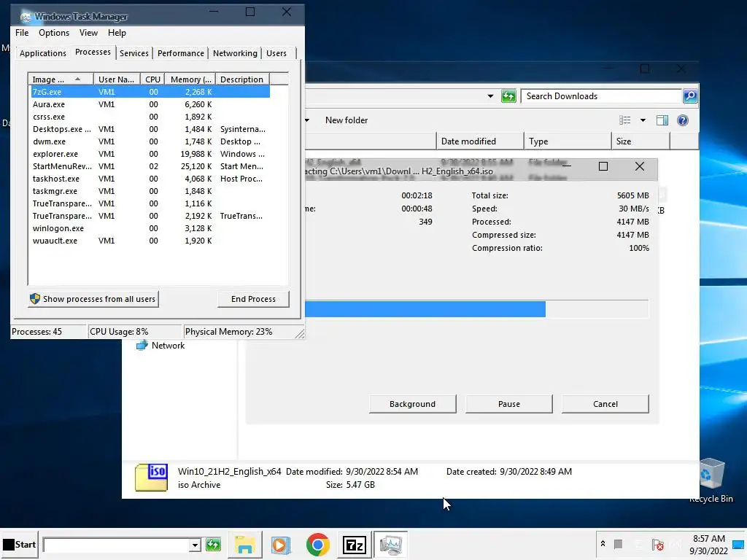Click the tray clock showing 8:57 AM
747x560 pixels.
(x=708, y=544)
